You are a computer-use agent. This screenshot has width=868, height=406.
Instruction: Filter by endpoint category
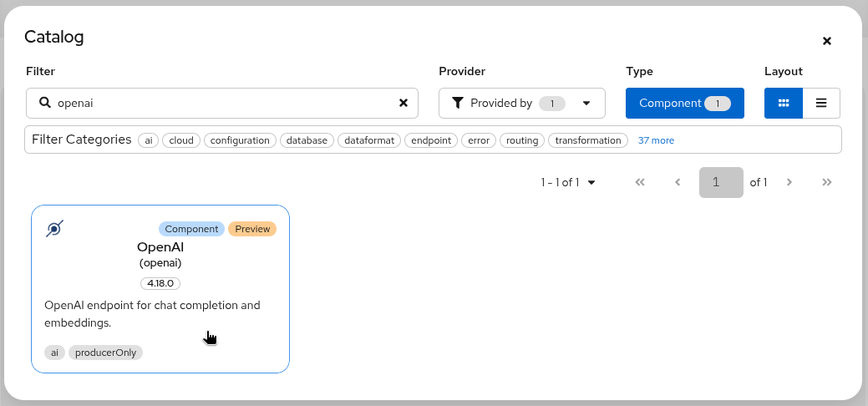tap(431, 140)
